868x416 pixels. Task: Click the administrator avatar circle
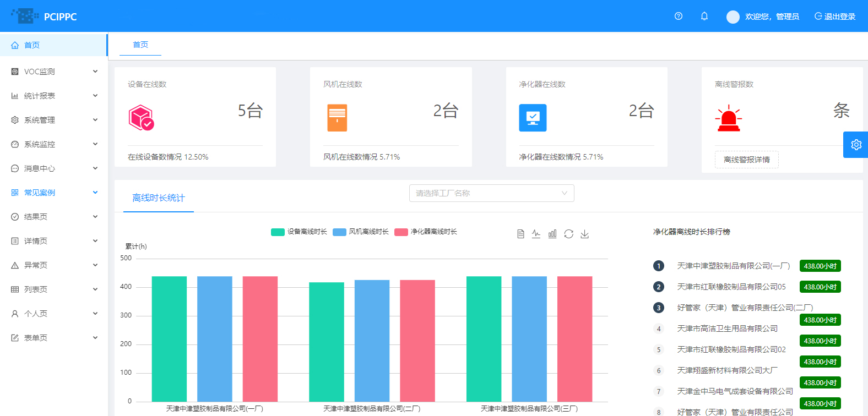tap(733, 17)
